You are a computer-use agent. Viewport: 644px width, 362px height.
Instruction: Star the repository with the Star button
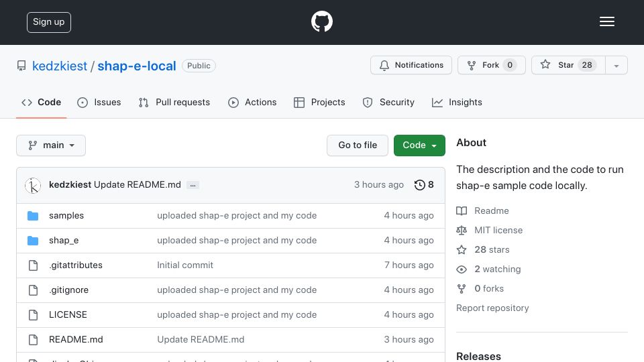pos(568,65)
